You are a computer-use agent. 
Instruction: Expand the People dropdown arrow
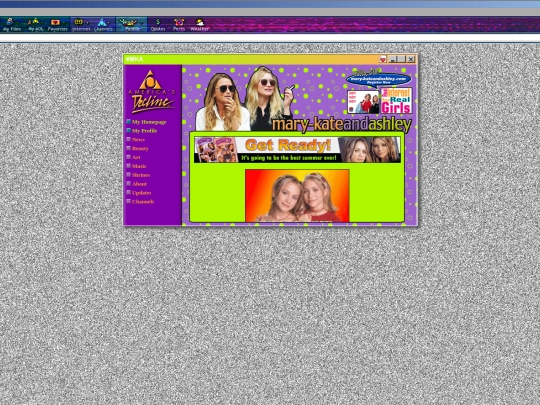click(x=142, y=22)
